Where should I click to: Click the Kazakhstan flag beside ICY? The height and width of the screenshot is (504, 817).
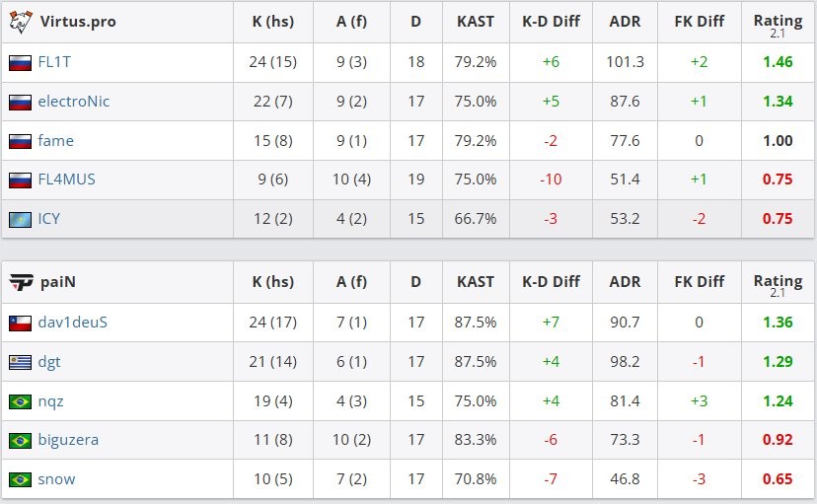pos(20,219)
